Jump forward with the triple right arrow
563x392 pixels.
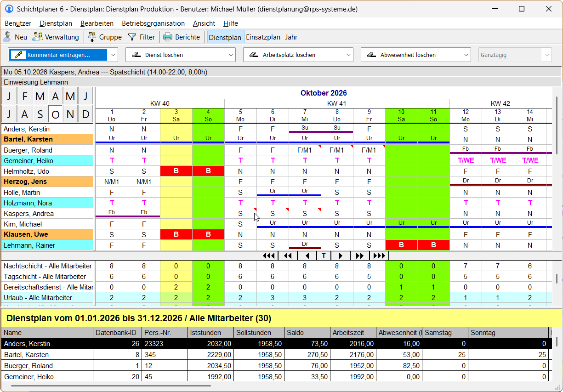379,256
